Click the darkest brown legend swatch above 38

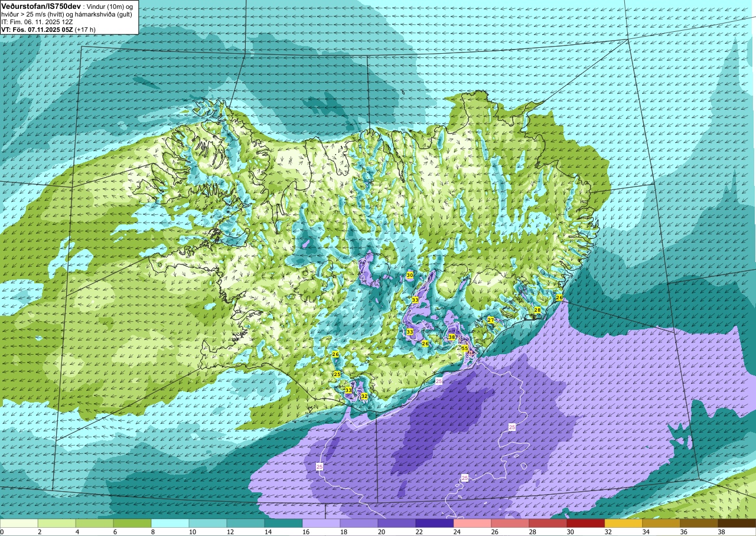point(737,523)
